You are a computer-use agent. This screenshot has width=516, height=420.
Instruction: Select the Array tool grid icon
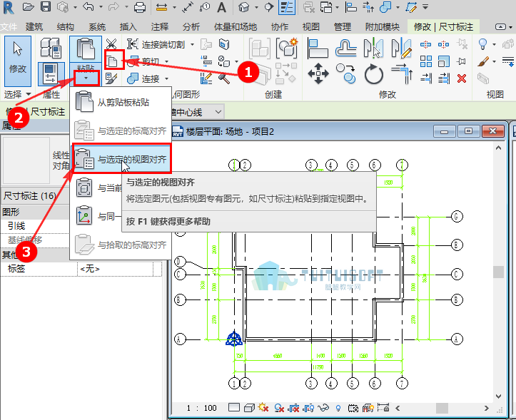coord(426,61)
